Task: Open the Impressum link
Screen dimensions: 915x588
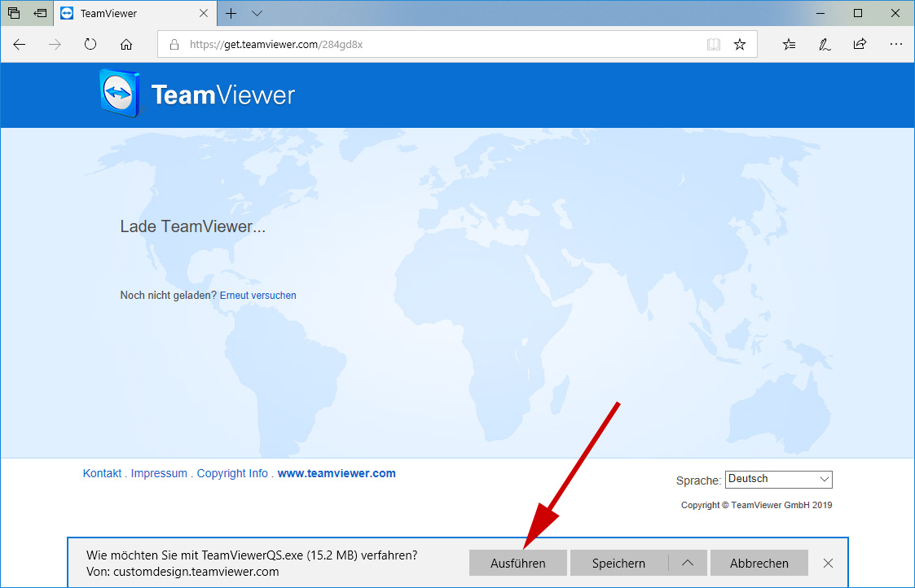Action: tap(159, 473)
